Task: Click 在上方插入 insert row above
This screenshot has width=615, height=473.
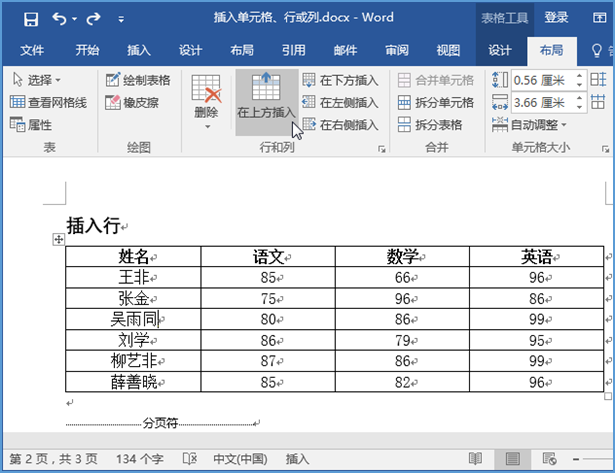Action: (x=266, y=102)
